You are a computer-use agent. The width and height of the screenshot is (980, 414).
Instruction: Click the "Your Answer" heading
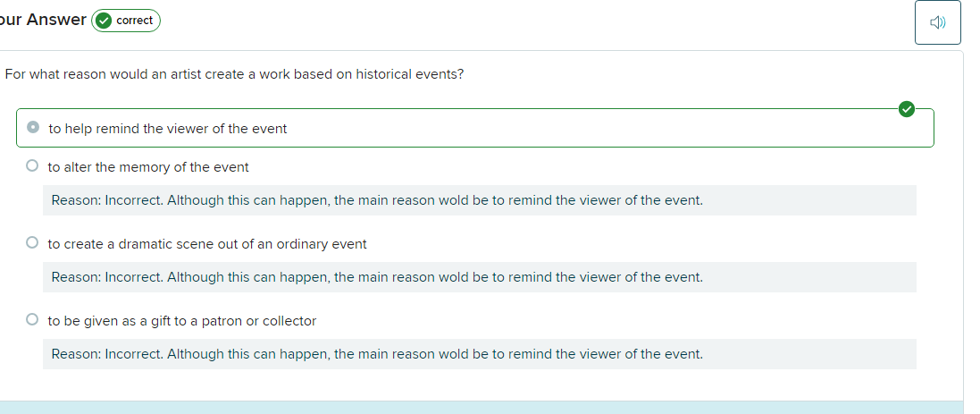[43, 20]
